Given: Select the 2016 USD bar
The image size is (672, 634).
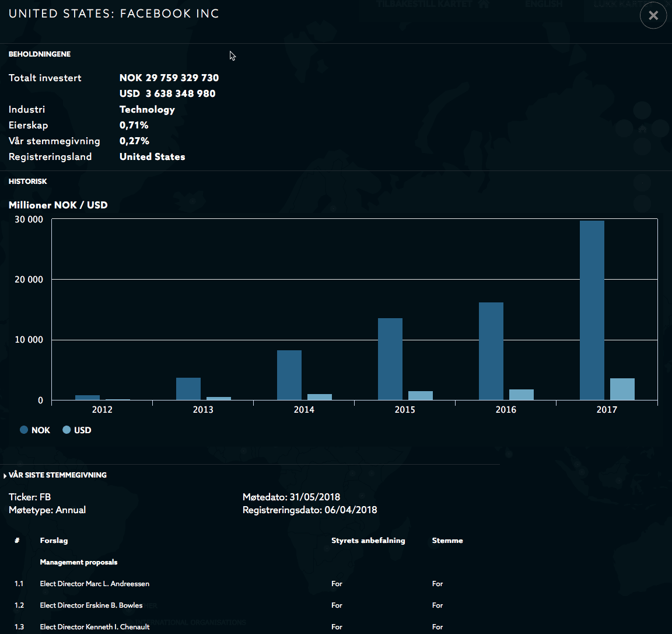Looking at the screenshot, I should (x=521, y=395).
